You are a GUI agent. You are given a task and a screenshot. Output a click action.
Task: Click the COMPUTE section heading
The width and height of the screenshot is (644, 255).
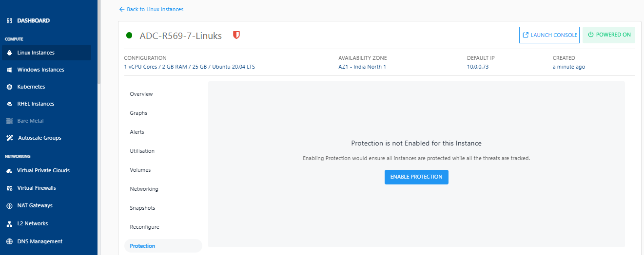14,39
